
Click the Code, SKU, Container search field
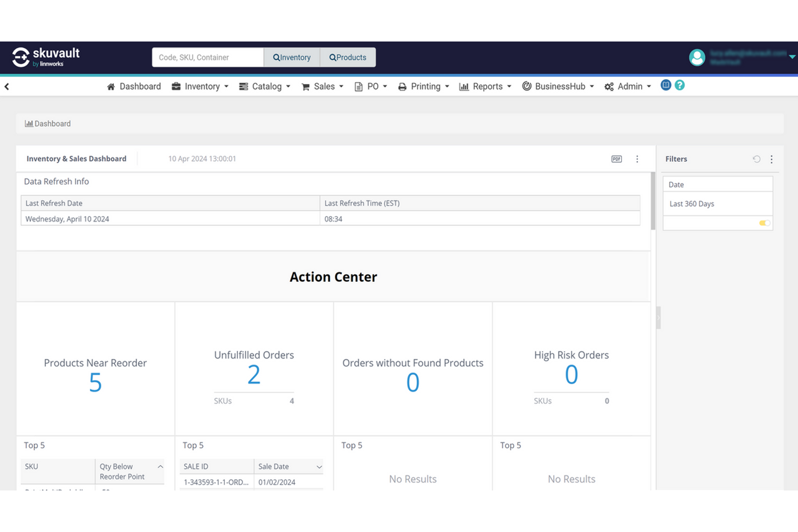tap(208, 57)
